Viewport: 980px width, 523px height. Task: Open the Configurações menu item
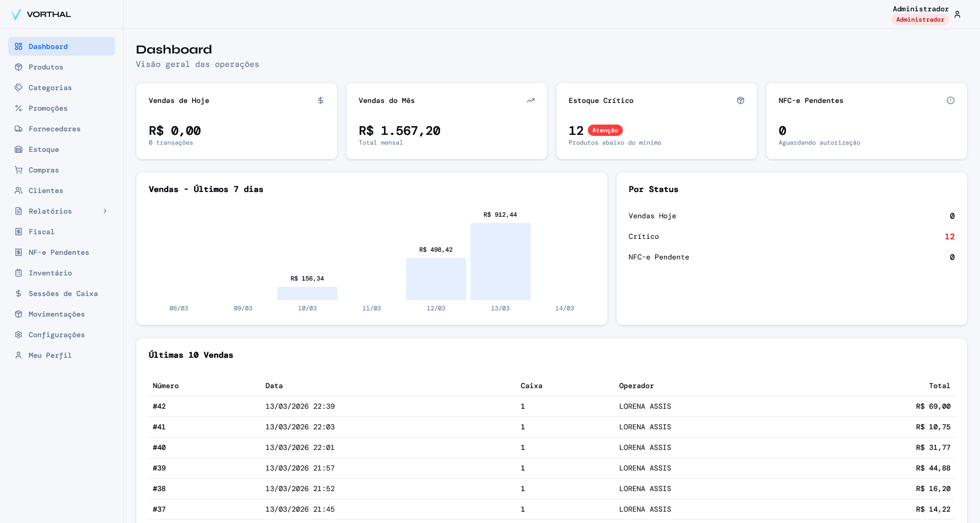[57, 335]
